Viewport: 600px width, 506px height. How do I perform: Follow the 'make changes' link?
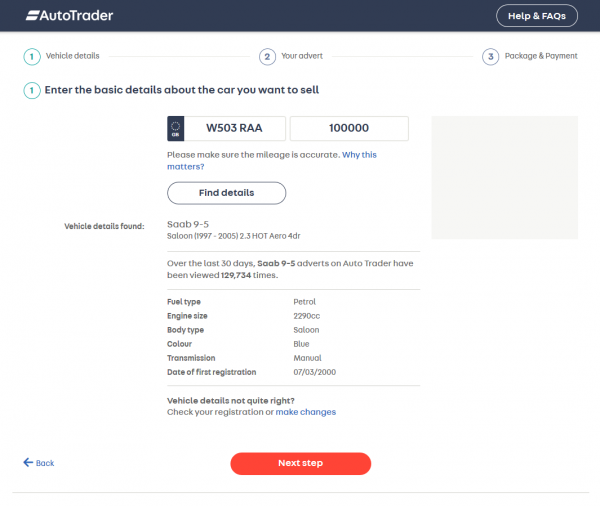point(306,412)
